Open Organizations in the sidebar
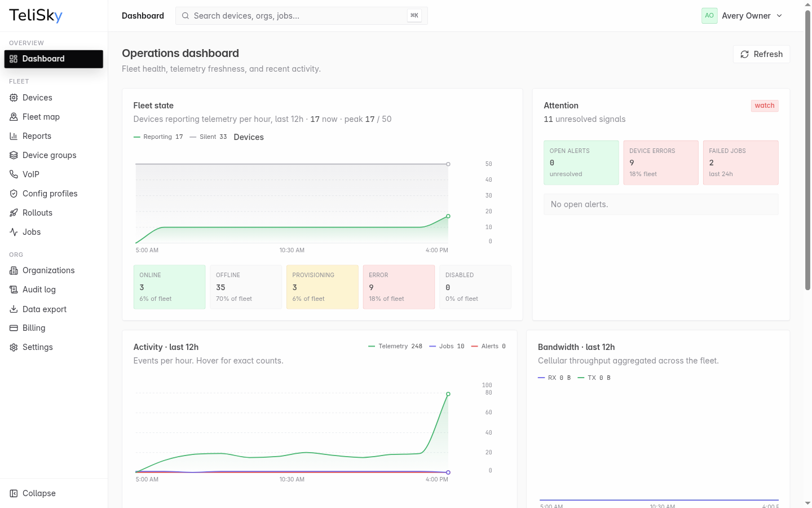Viewport: 812px width, 508px height. (54, 270)
